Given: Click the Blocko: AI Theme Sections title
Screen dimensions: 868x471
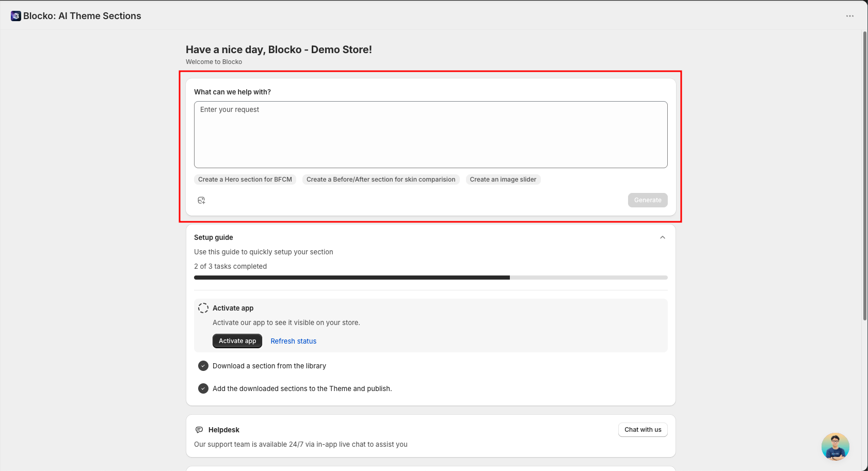Looking at the screenshot, I should 82,16.
